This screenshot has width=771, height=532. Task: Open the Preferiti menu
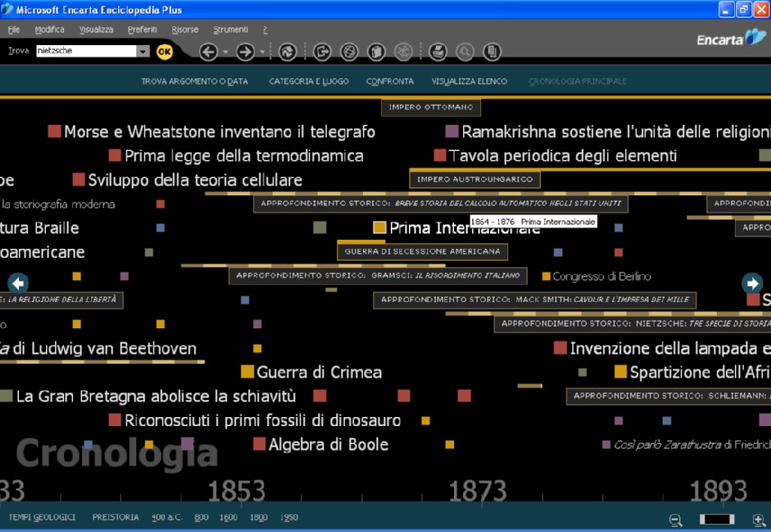pyautogui.click(x=142, y=30)
